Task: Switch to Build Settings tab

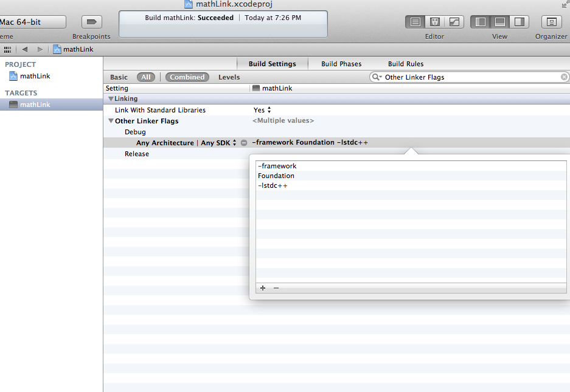Action: pyautogui.click(x=273, y=64)
